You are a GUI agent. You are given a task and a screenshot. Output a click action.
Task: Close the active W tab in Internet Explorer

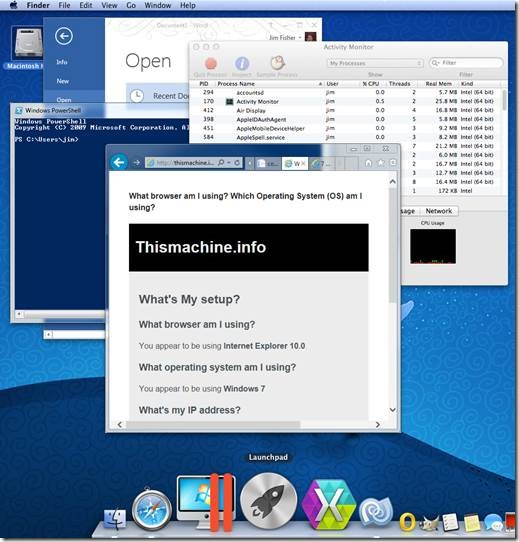click(x=303, y=163)
